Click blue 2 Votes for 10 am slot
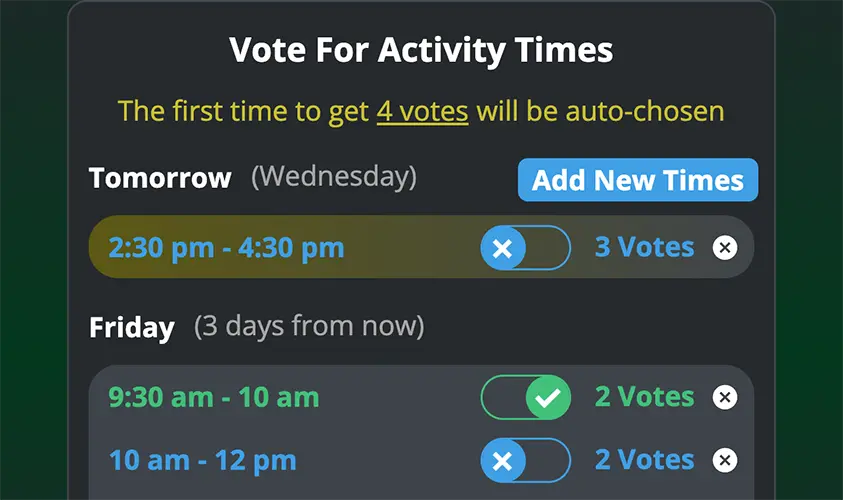The width and height of the screenshot is (843, 500). [644, 460]
